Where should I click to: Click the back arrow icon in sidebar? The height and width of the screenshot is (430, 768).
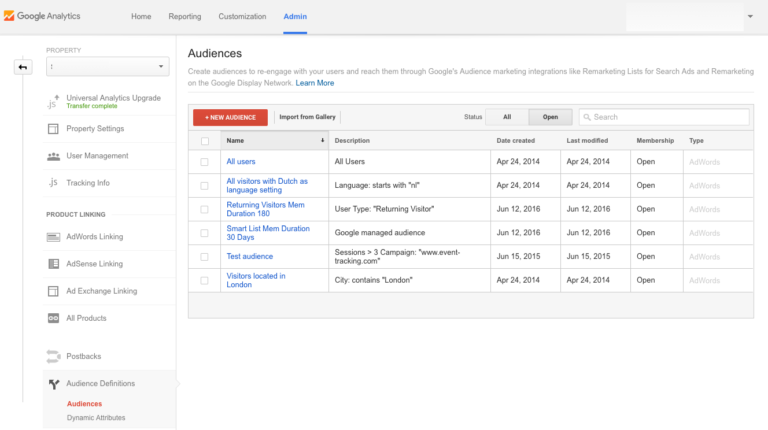22,67
